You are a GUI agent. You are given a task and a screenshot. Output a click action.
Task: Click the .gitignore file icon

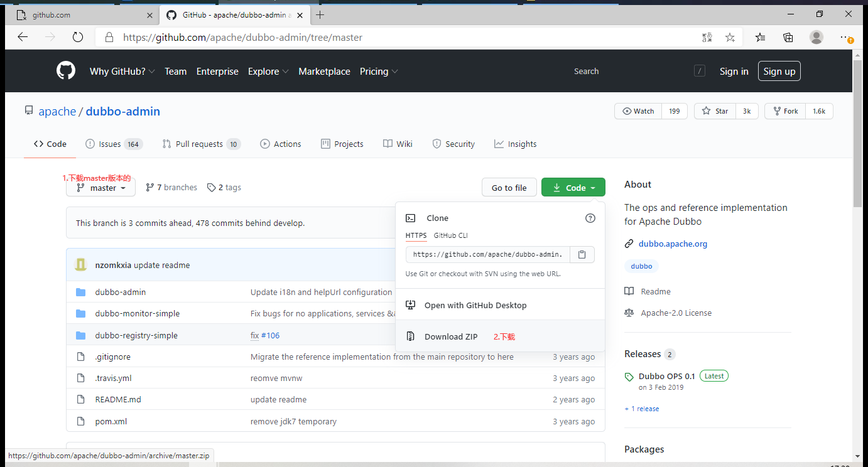(x=80, y=357)
